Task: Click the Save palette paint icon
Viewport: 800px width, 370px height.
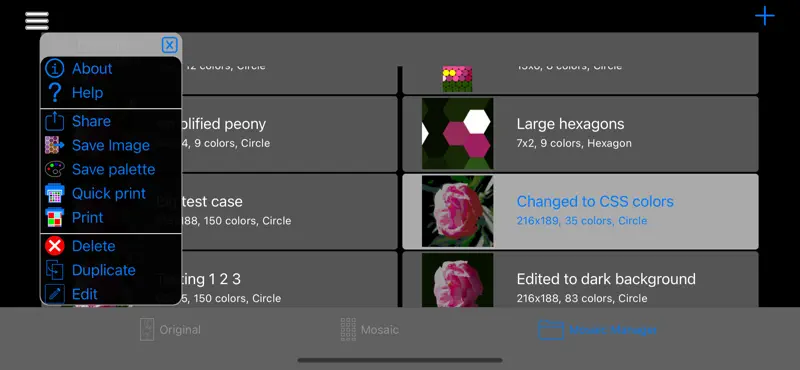Action: (55, 169)
